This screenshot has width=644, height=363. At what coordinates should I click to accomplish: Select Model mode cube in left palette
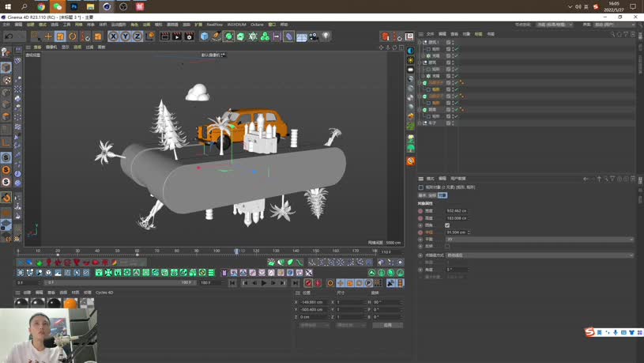[x=6, y=67]
